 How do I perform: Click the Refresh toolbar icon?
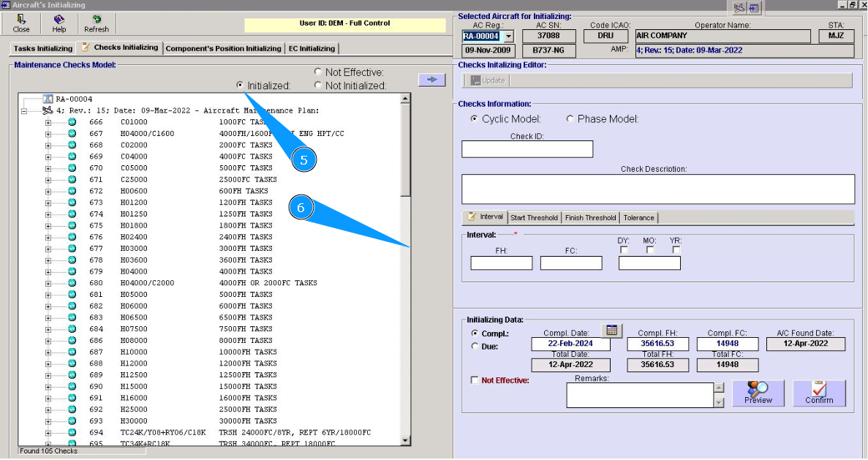tap(96, 23)
